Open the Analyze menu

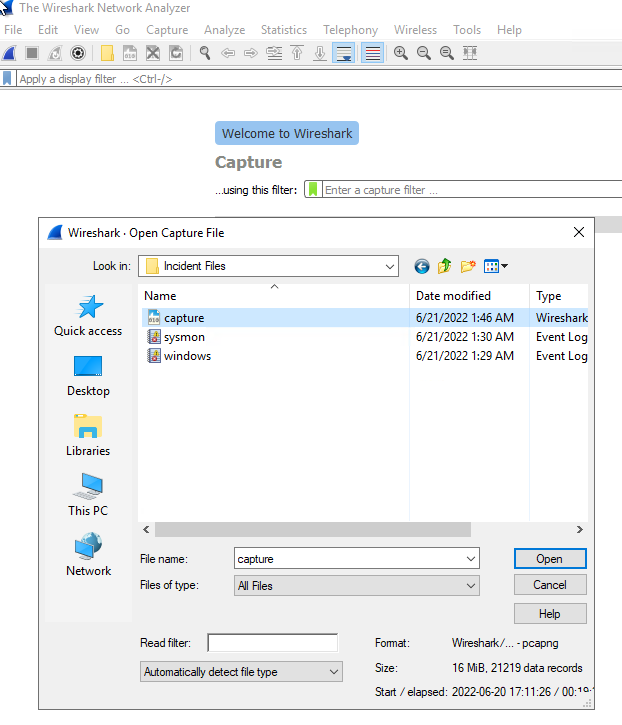(x=224, y=30)
